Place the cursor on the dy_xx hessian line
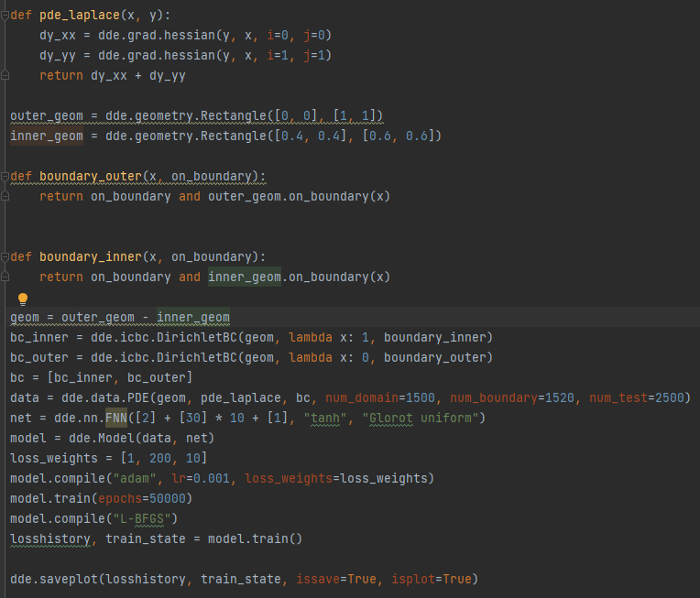Screen dimensions: 700x598 [x=185, y=35]
